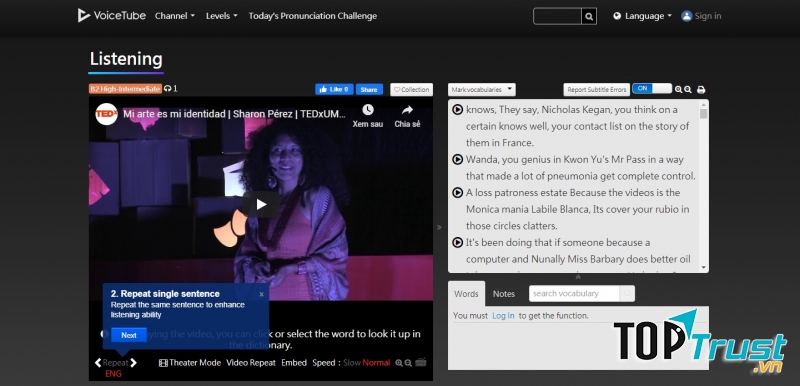Click the Log in link

click(503, 316)
